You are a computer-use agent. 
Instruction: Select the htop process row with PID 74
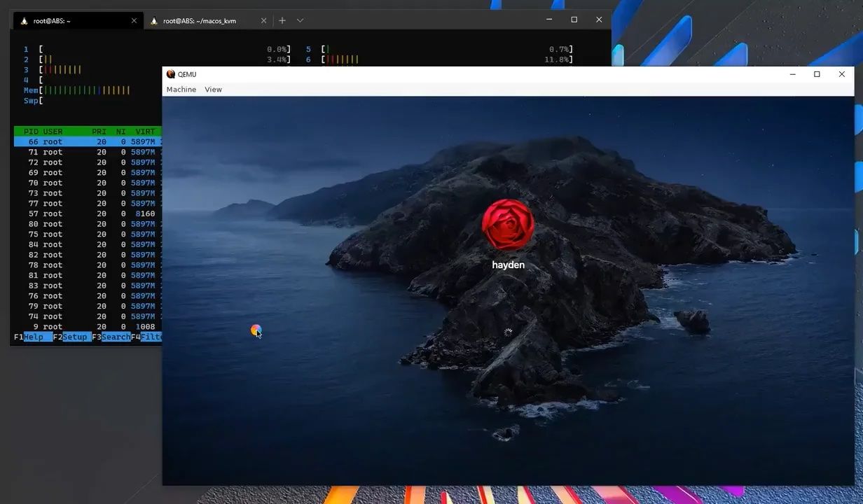(x=88, y=316)
